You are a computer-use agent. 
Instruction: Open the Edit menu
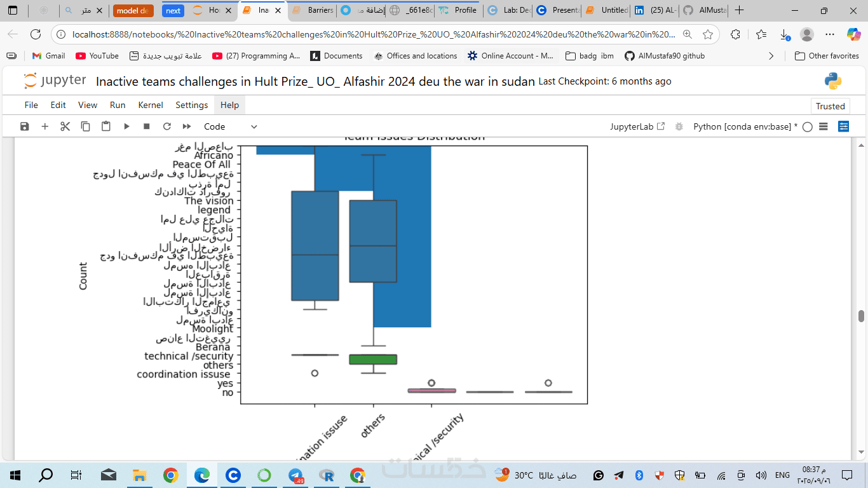pyautogui.click(x=58, y=105)
